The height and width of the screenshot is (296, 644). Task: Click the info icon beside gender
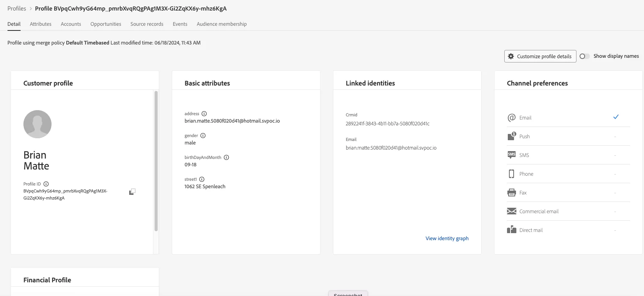point(203,136)
